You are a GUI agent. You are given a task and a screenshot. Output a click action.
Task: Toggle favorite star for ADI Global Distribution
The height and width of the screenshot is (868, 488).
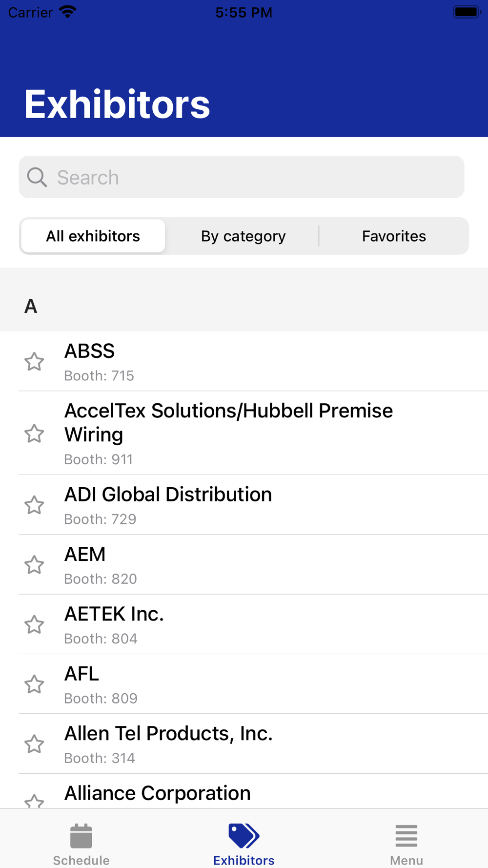pos(34,505)
